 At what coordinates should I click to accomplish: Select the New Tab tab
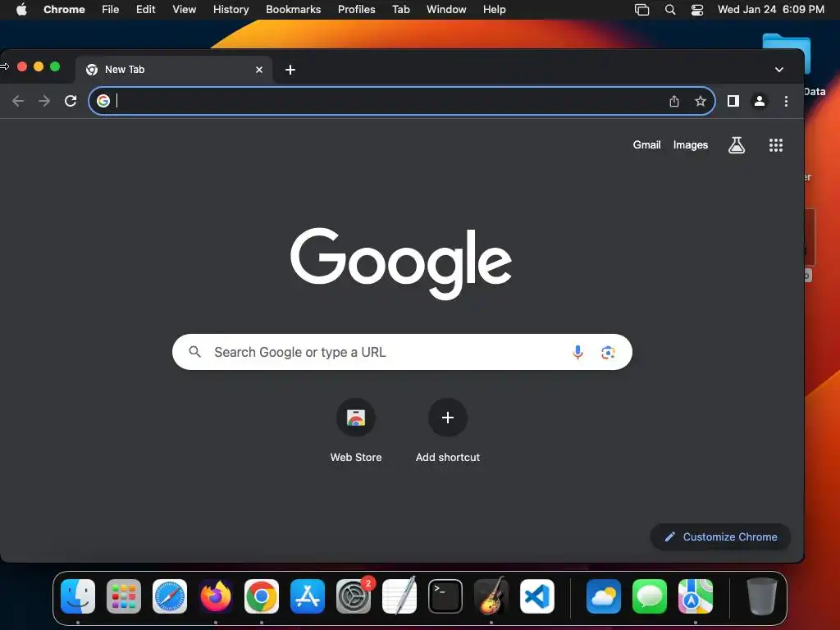(174, 70)
